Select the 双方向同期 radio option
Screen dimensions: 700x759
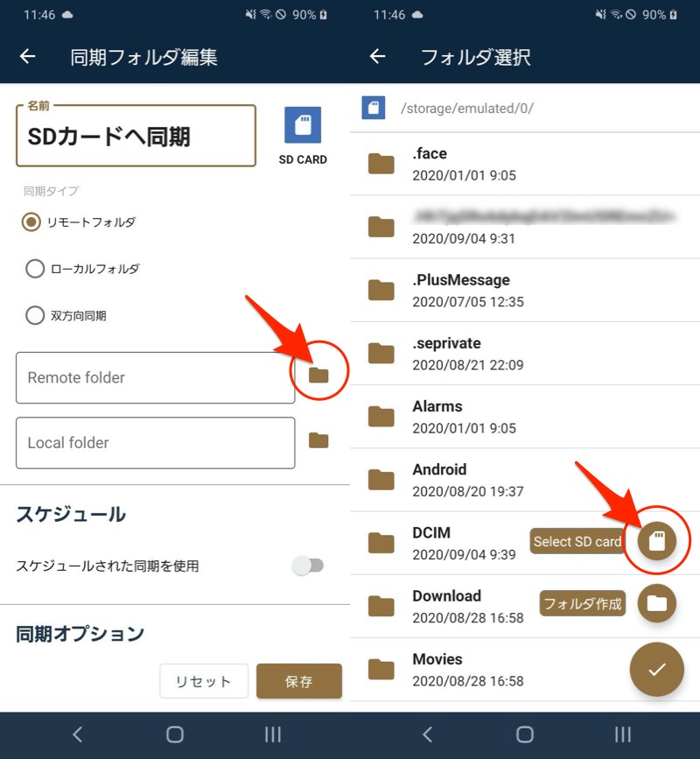[x=34, y=315]
